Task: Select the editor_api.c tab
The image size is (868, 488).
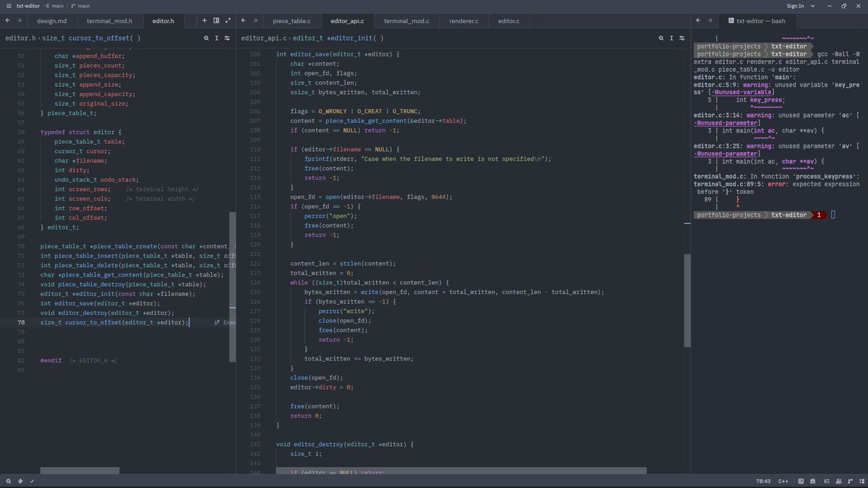Action: coord(347,21)
